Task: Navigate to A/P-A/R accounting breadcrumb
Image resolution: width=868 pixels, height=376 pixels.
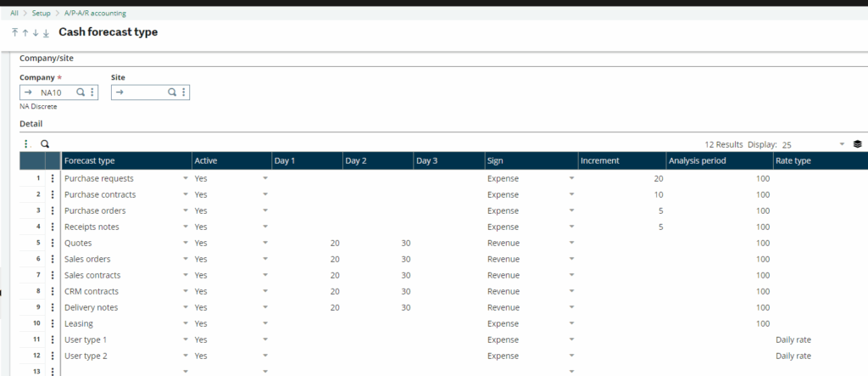Action: click(95, 13)
